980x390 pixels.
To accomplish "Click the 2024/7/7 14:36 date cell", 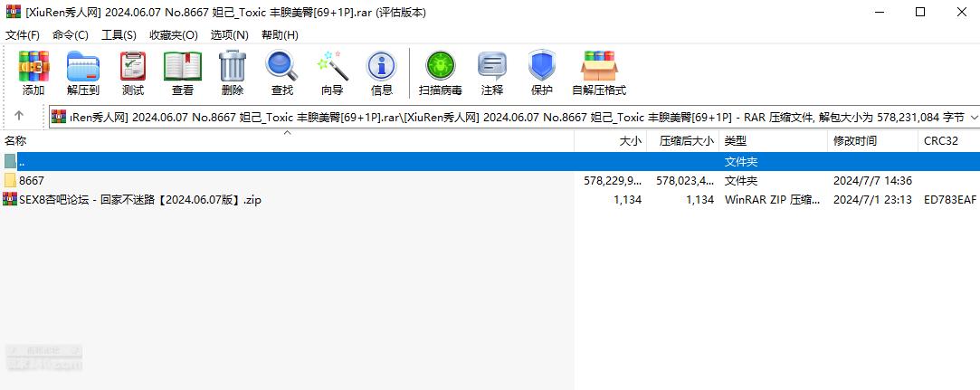I will pos(872,181).
